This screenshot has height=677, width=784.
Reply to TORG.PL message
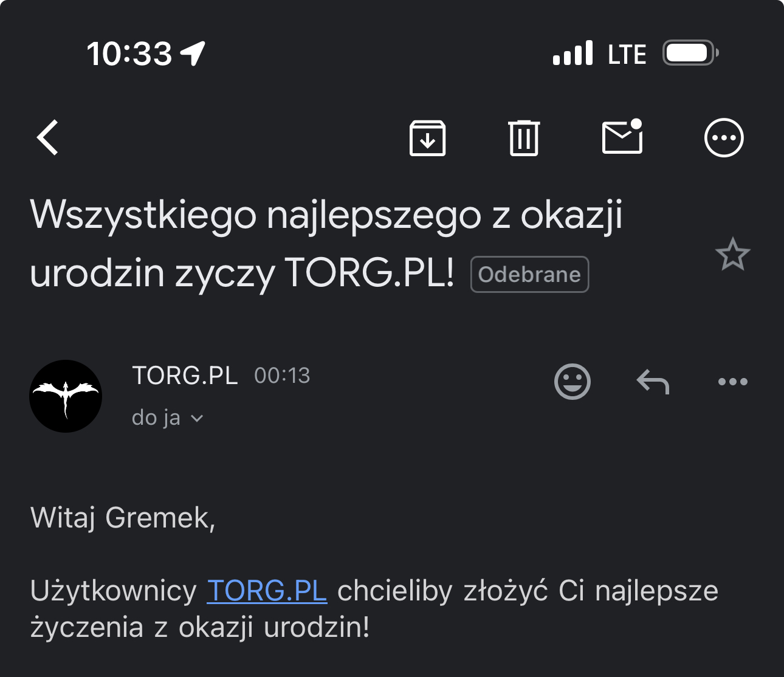[x=653, y=382]
